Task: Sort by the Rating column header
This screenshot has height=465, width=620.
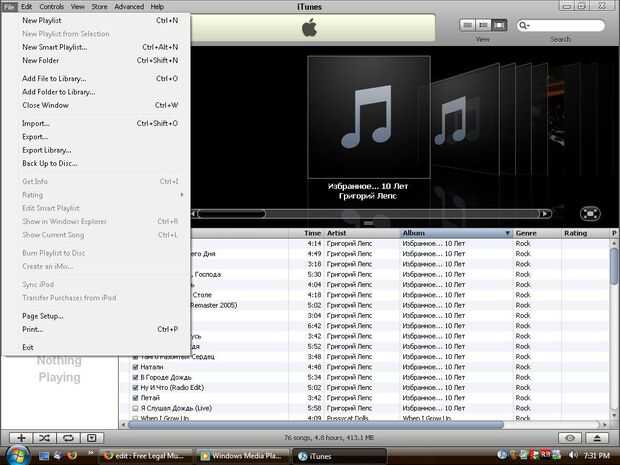Action: point(586,233)
